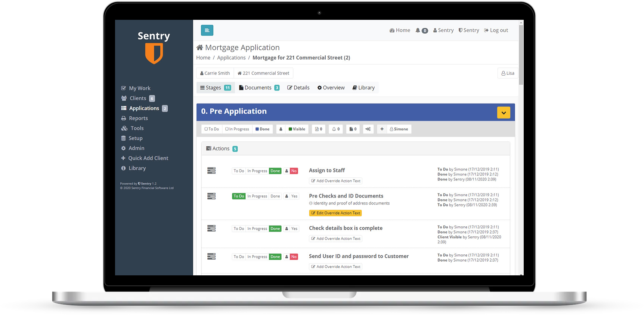Grab the Send User ID reorder handle

pyautogui.click(x=211, y=256)
